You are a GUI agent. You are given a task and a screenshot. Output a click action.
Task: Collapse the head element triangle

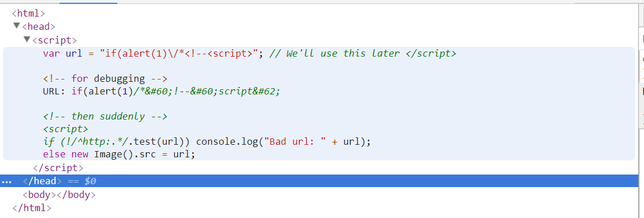tap(17, 26)
